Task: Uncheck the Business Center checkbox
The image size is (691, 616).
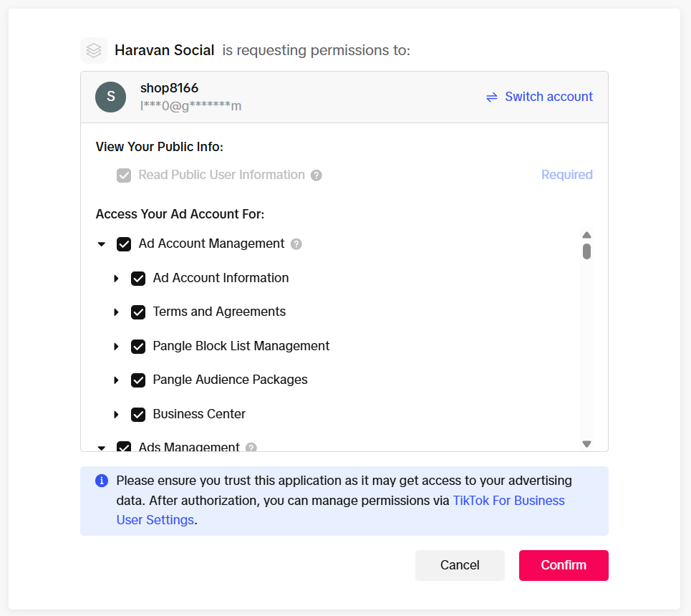Action: (138, 414)
